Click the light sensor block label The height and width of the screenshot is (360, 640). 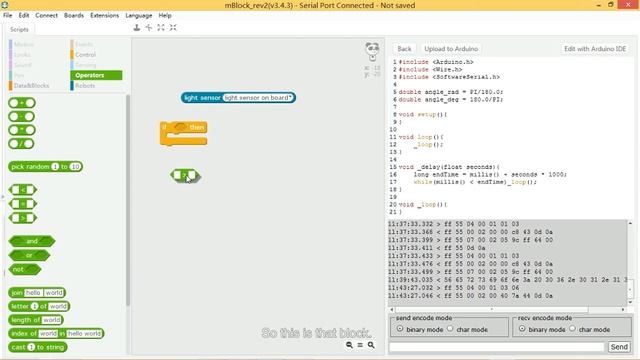(x=202, y=98)
